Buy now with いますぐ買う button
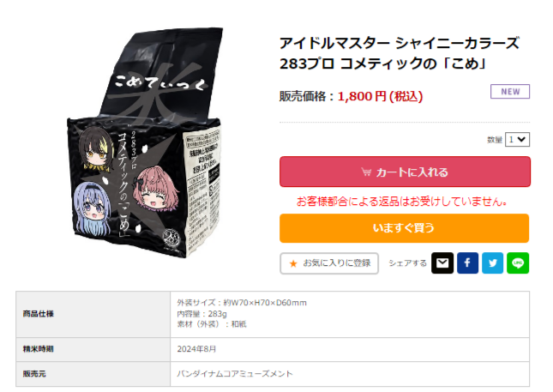Viewport: 553px width, 392px height. (x=404, y=228)
